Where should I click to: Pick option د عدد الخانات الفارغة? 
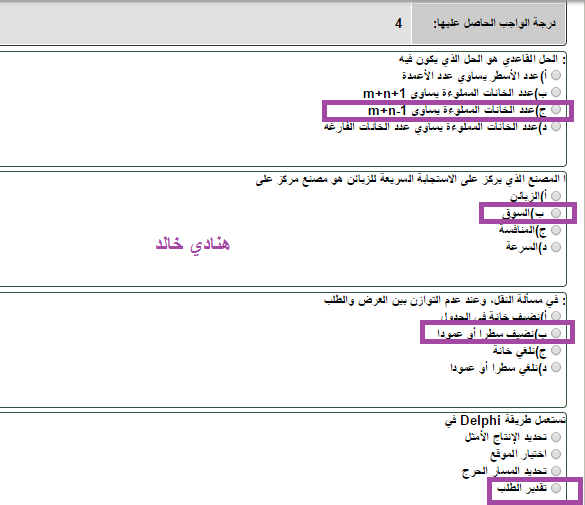tap(556, 126)
